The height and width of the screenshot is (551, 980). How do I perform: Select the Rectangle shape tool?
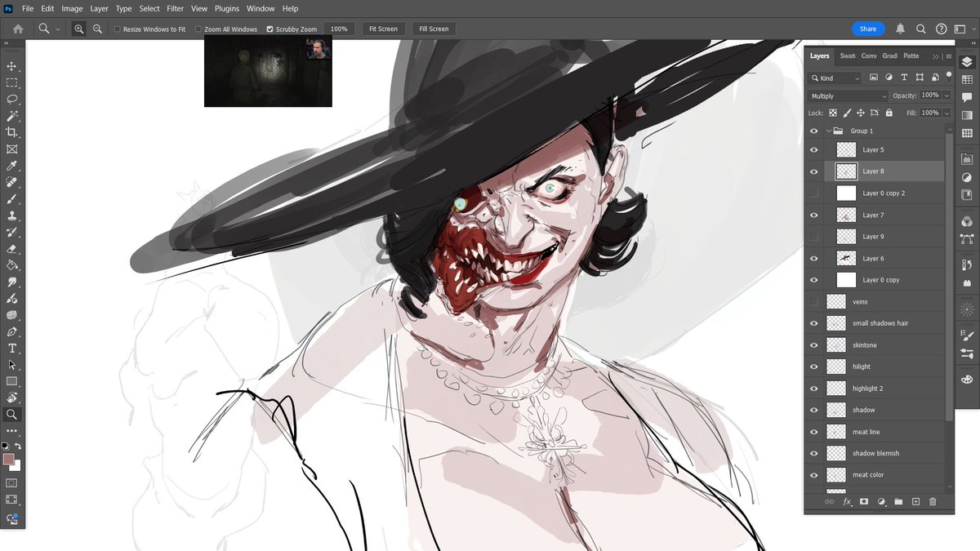[x=11, y=381]
